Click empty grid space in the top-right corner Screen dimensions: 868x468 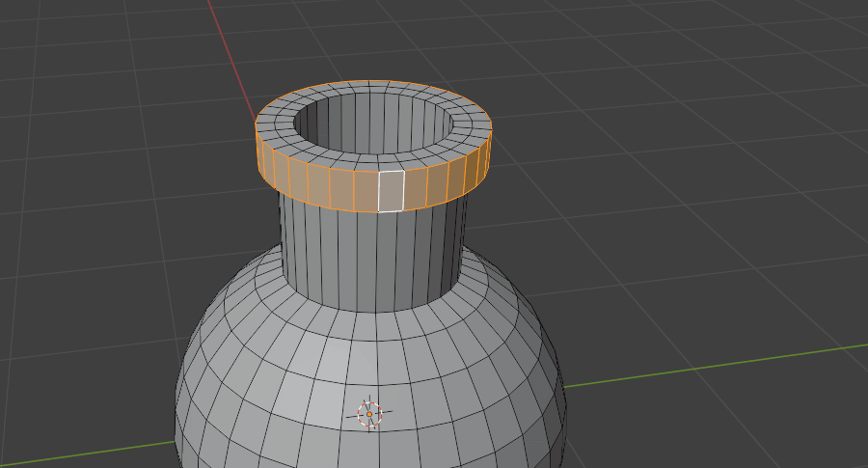pos(800,39)
